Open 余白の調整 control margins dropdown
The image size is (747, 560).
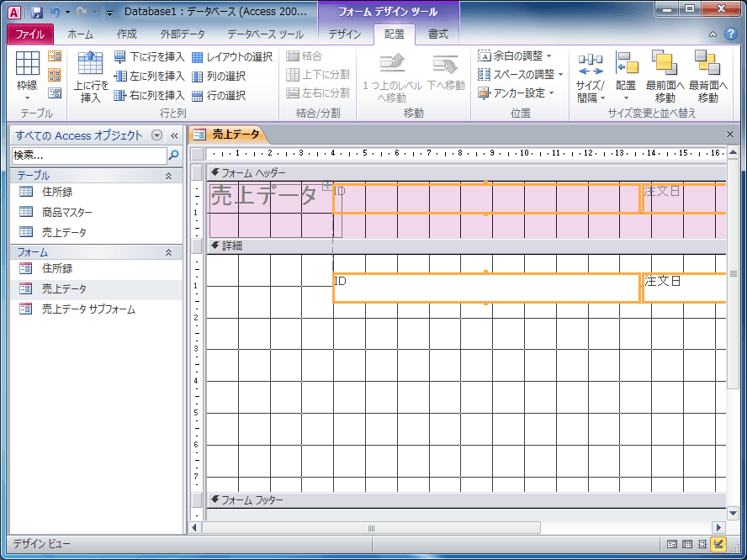(x=515, y=56)
